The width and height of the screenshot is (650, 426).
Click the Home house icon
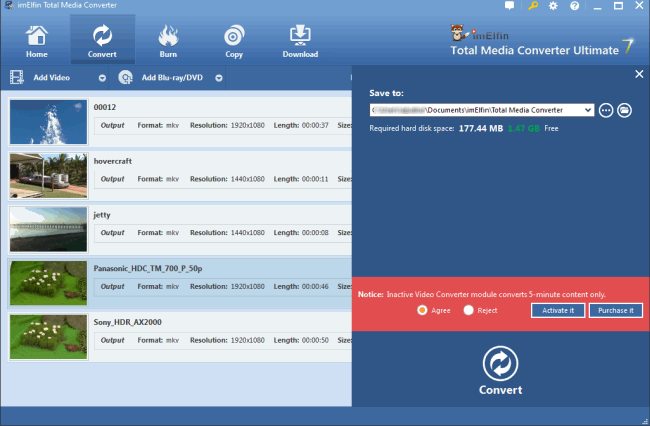click(36, 35)
